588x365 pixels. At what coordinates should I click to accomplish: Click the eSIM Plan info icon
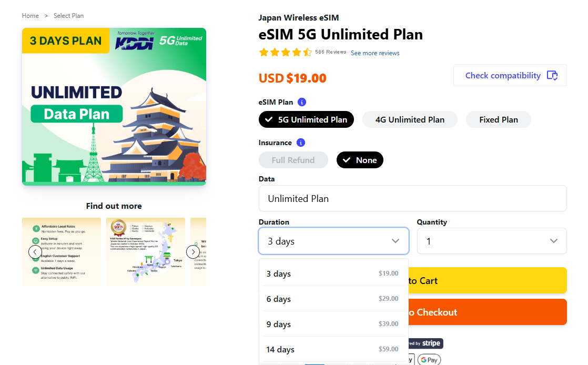pos(302,102)
